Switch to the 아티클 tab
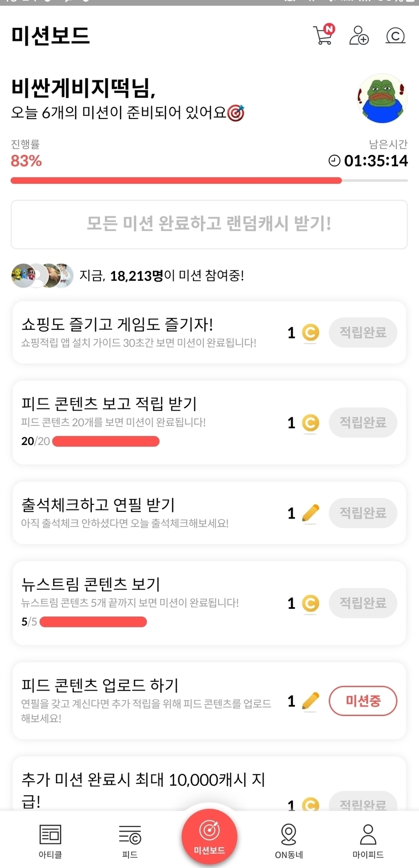The image size is (419, 868). tap(50, 840)
